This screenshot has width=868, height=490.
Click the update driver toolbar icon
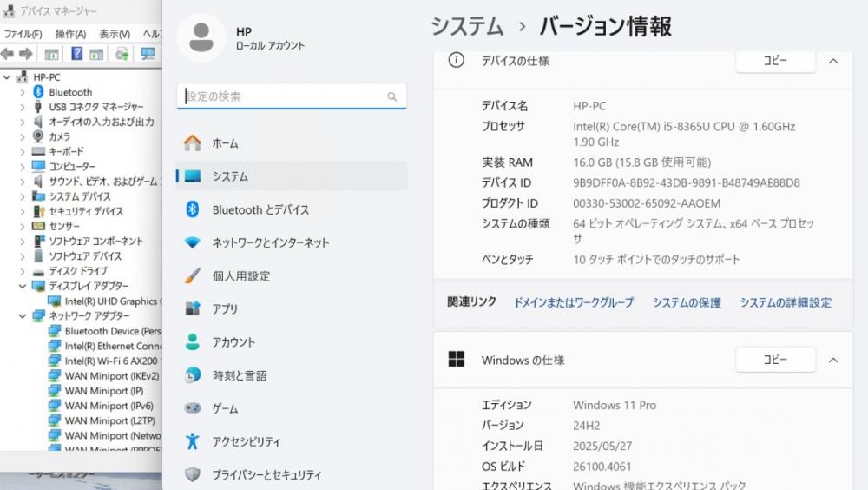pos(122,54)
